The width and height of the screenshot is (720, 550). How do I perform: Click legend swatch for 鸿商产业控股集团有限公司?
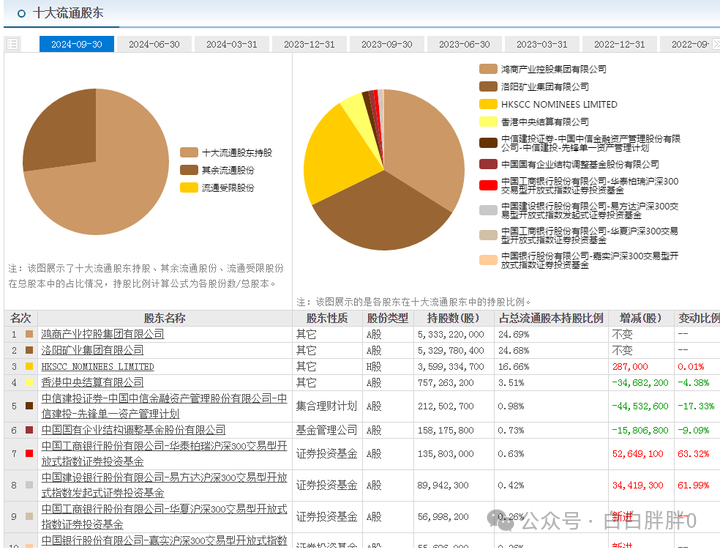click(488, 69)
